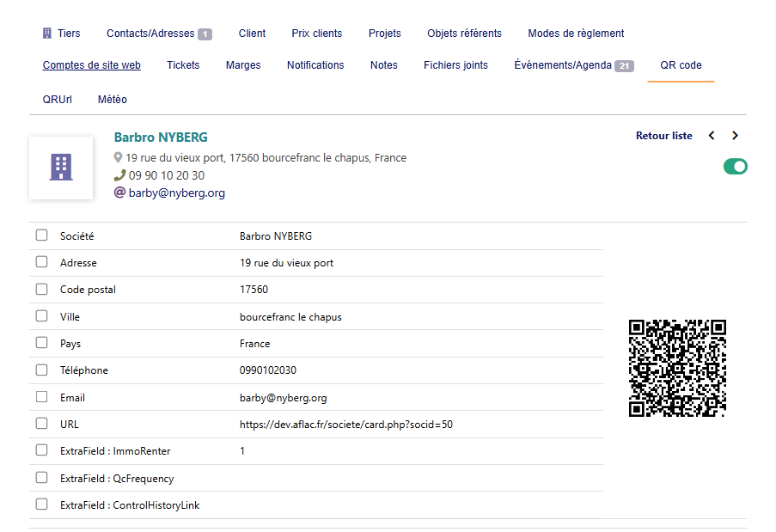Click the Retour liste link

click(x=663, y=136)
